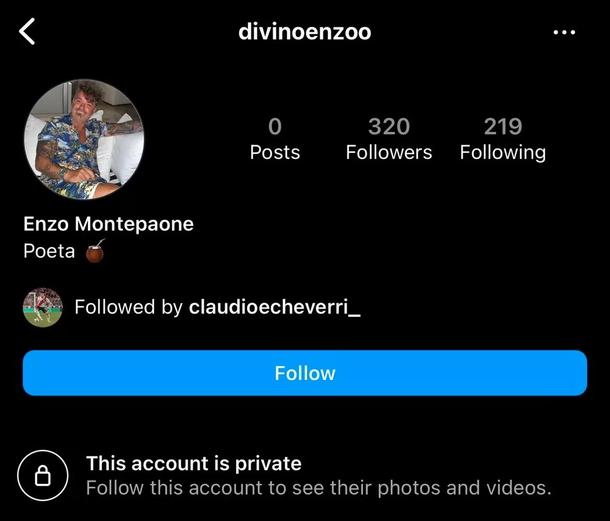Tap the mate cup emoji in bio

95,251
